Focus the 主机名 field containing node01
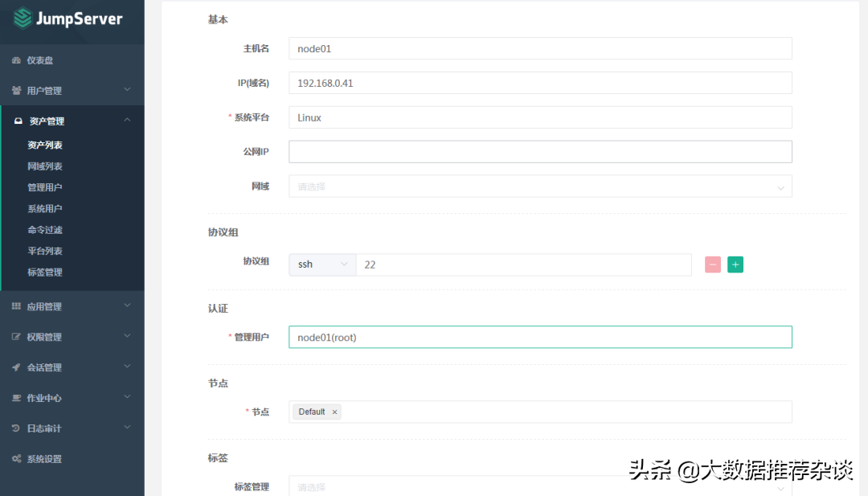The width and height of the screenshot is (868, 496). pos(540,48)
